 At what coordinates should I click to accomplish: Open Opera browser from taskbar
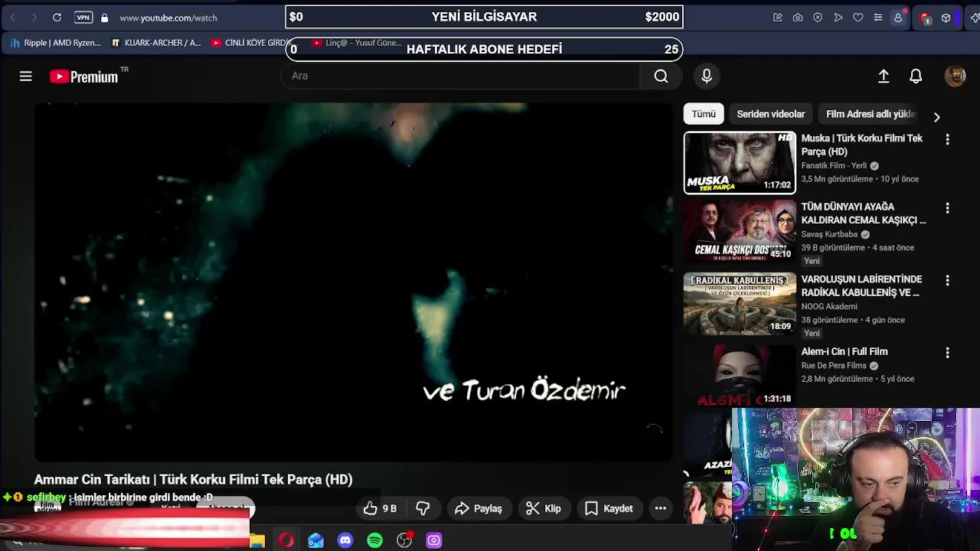click(286, 540)
